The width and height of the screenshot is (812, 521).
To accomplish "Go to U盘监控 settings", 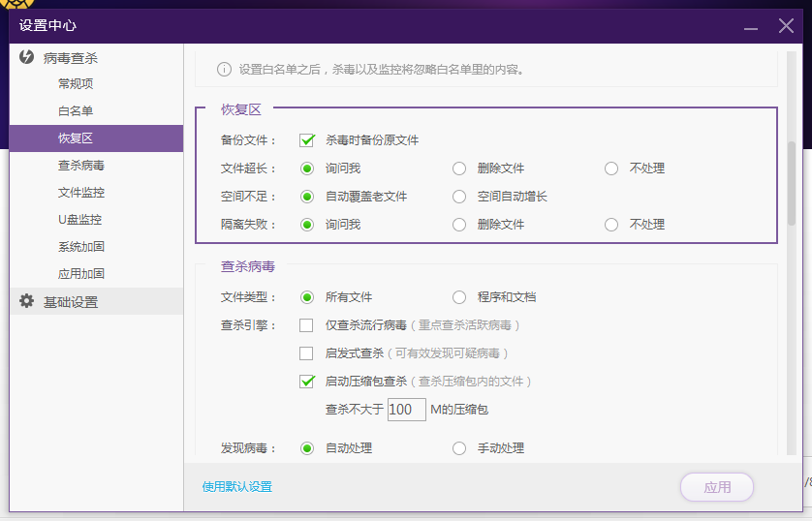I will coord(79,220).
